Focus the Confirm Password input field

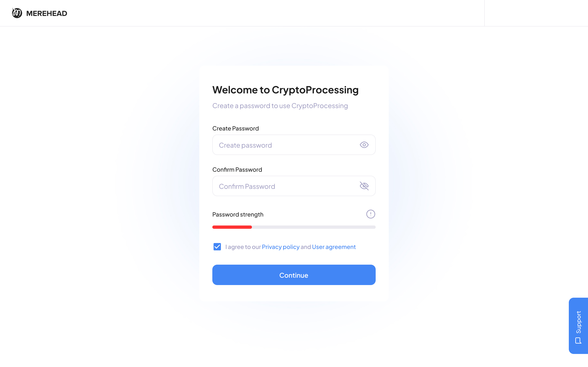point(284,186)
